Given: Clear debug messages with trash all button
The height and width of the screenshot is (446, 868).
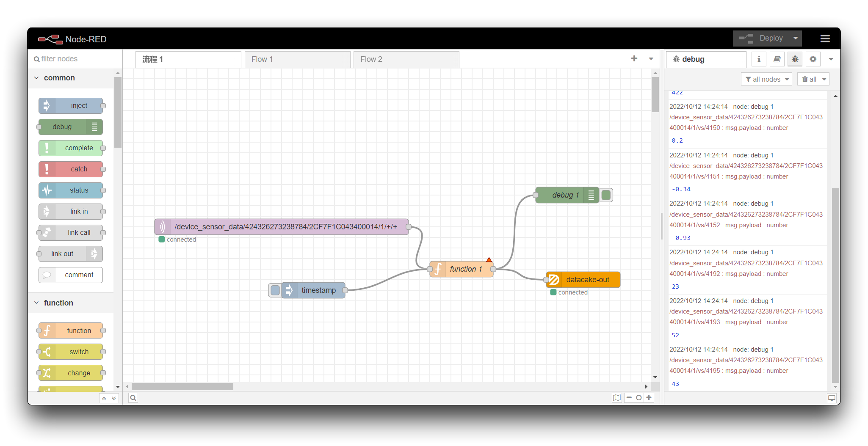Looking at the screenshot, I should point(809,79).
